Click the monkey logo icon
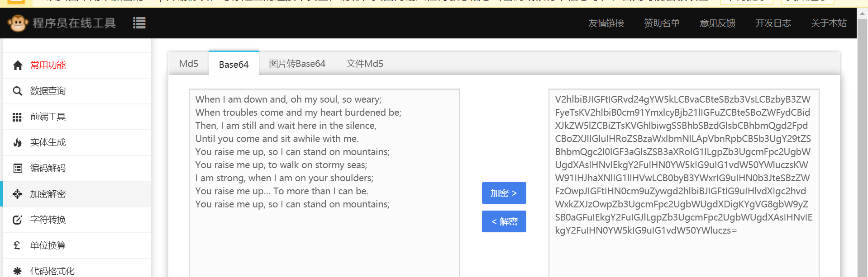The image size is (868, 277). 18,23
